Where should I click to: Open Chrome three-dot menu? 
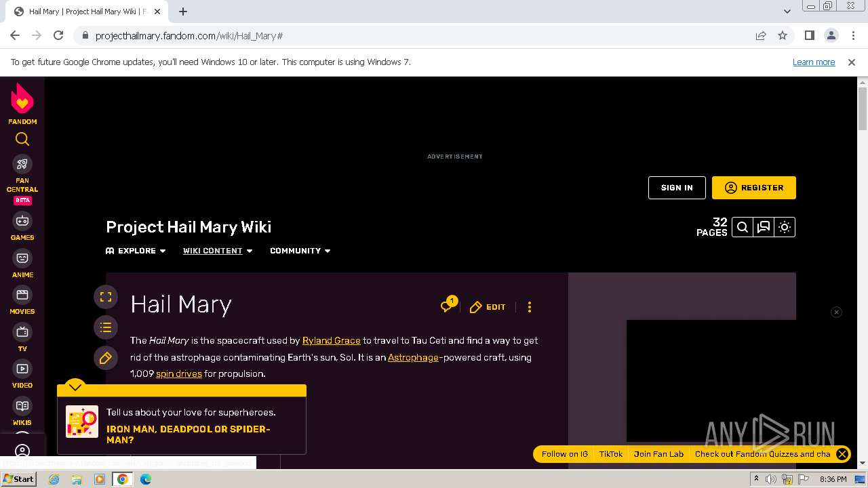[852, 36]
